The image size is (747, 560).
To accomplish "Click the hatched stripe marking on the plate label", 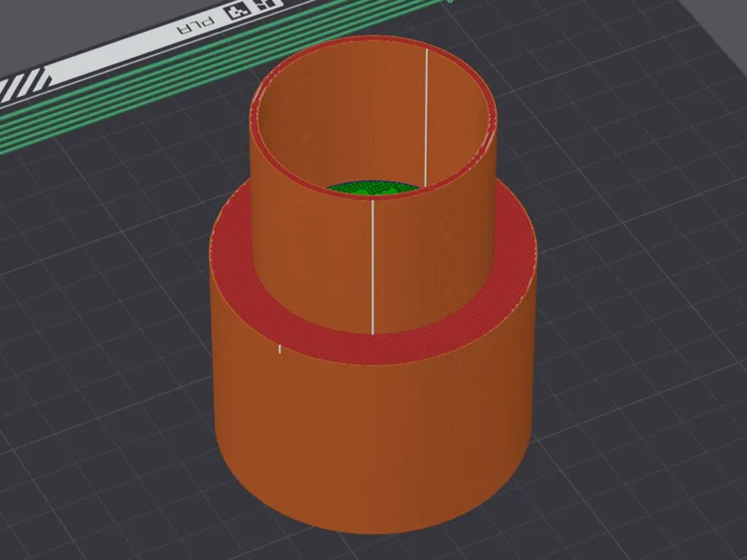I will (22, 84).
